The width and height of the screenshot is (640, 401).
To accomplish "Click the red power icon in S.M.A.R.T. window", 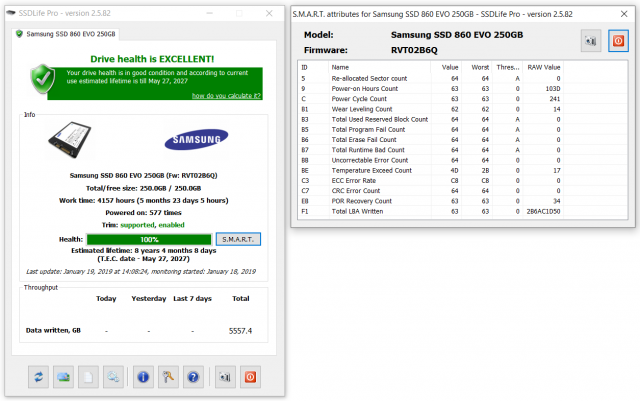I will [618, 40].
